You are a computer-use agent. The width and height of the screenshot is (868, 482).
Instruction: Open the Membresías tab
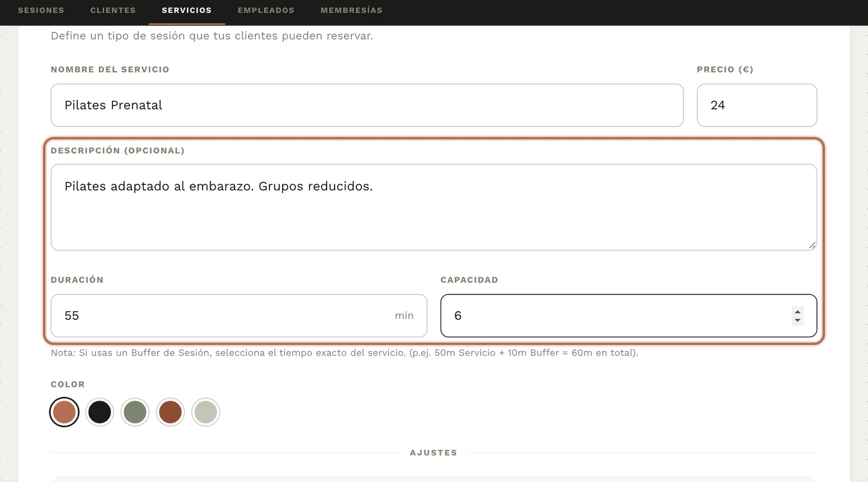pyautogui.click(x=352, y=10)
